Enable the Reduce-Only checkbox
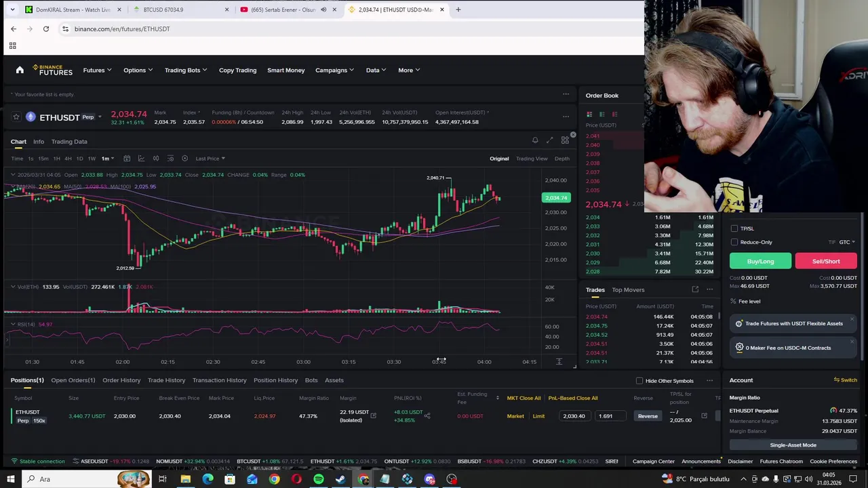Screen dimensions: 868x488 coord(734,242)
